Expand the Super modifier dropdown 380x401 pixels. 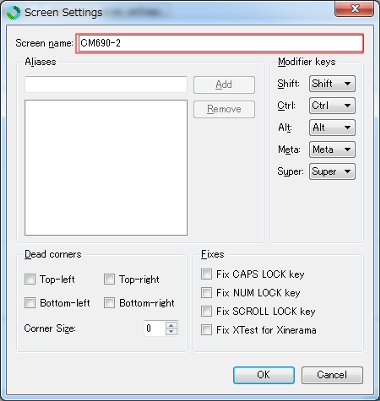point(332,172)
